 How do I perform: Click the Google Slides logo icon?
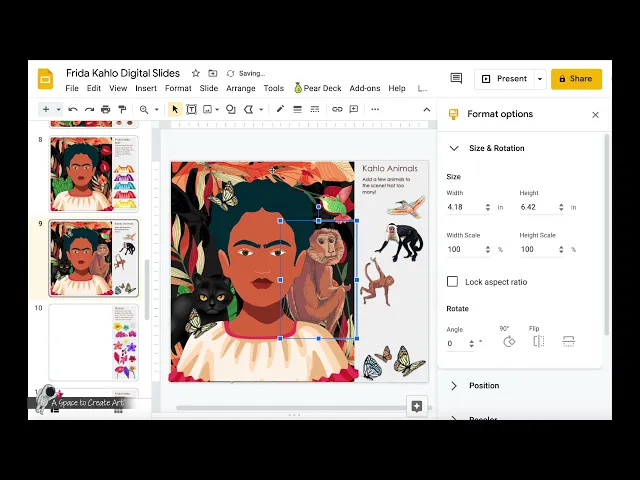[45, 79]
